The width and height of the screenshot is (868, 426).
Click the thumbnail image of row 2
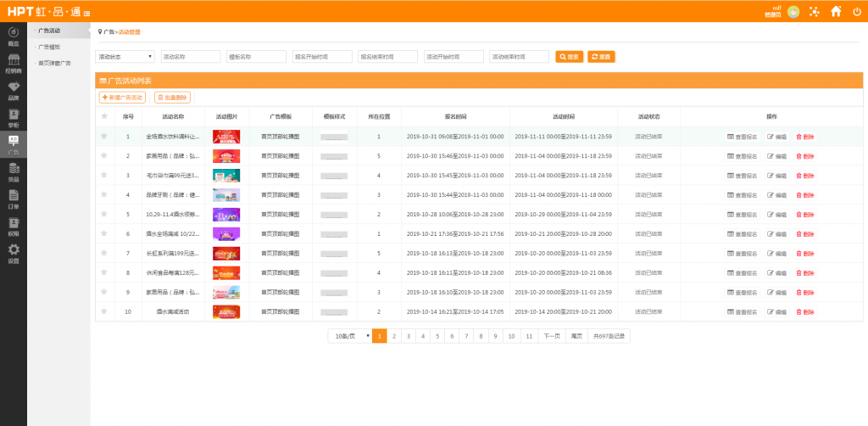[226, 155]
